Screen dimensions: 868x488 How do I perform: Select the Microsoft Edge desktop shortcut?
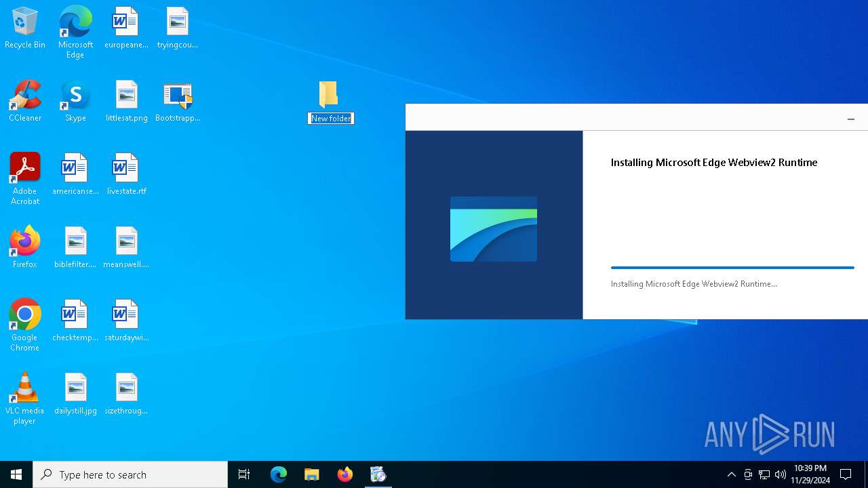75,31
